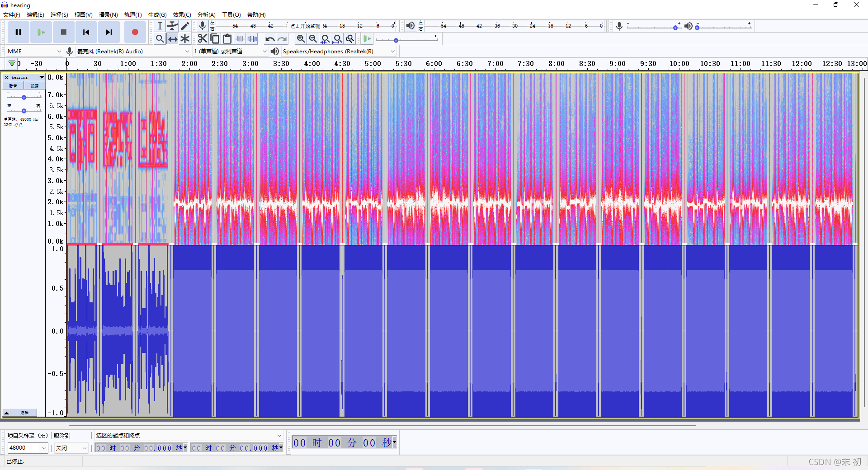The height and width of the screenshot is (470, 868).
Task: Click the Zoom Toggle icon
Action: pyautogui.click(x=349, y=39)
